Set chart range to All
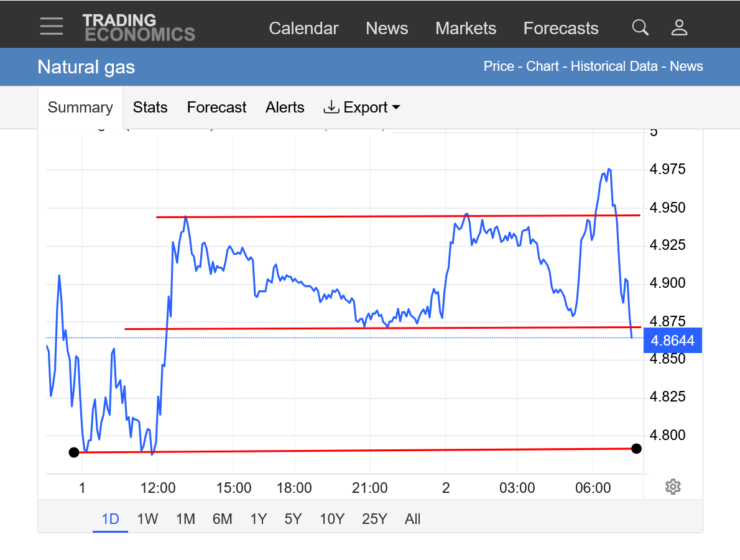740x560 pixels. tap(412, 519)
